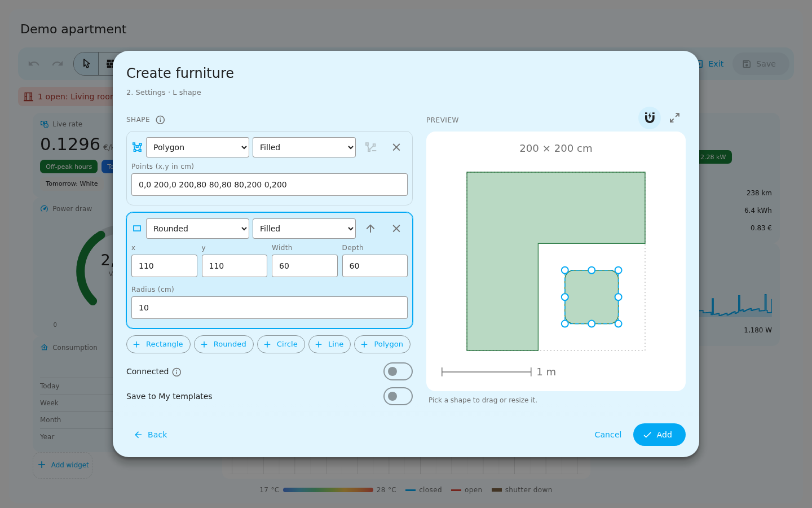The height and width of the screenshot is (508, 812).
Task: Add a Line shape
Action: 329,344
